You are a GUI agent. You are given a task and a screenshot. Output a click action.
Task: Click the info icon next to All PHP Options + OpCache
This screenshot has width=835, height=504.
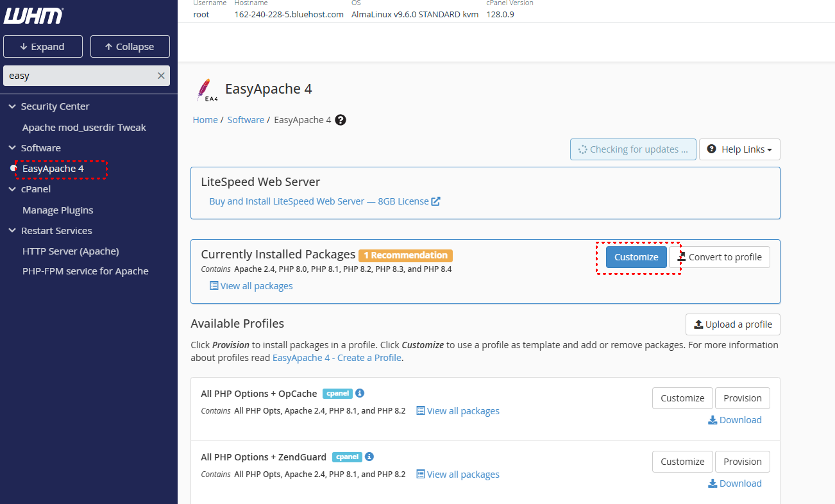coord(360,393)
